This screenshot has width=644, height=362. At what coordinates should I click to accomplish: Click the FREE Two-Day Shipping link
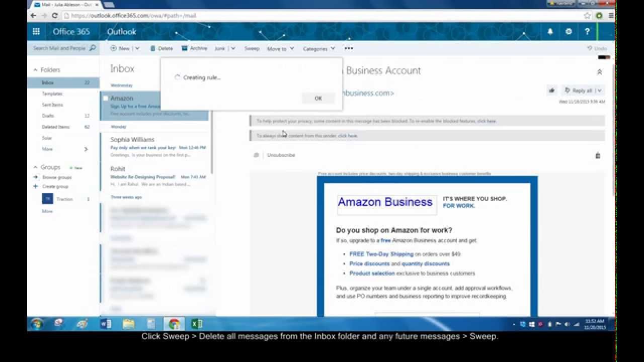pyautogui.click(x=381, y=254)
